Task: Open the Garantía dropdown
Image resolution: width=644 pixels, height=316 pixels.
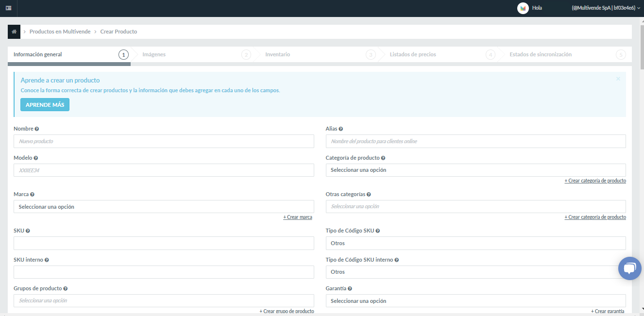Action: tap(475, 301)
